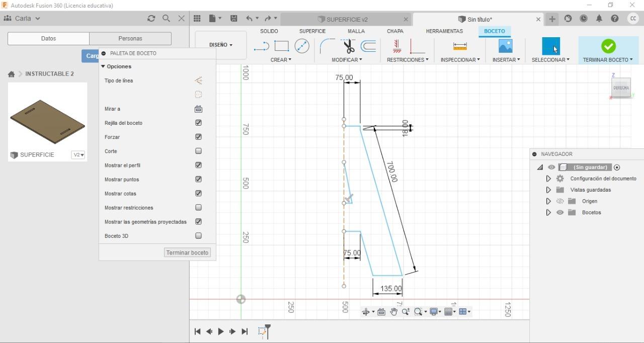Close the data panel
This screenshot has height=343, width=644.
point(181,19)
